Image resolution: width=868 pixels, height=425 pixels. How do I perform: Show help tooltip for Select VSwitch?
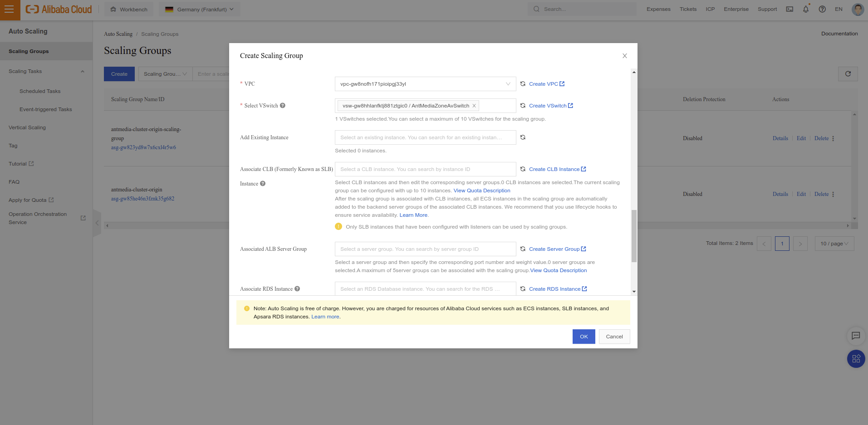coord(283,106)
